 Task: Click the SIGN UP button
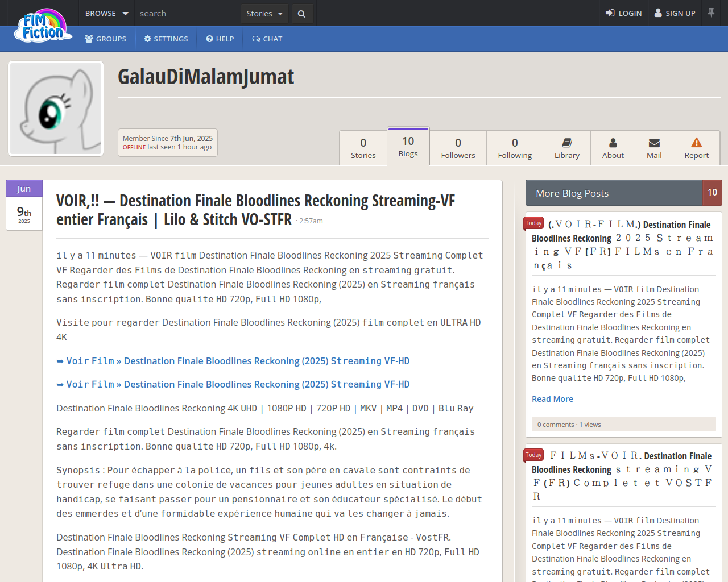tap(675, 13)
